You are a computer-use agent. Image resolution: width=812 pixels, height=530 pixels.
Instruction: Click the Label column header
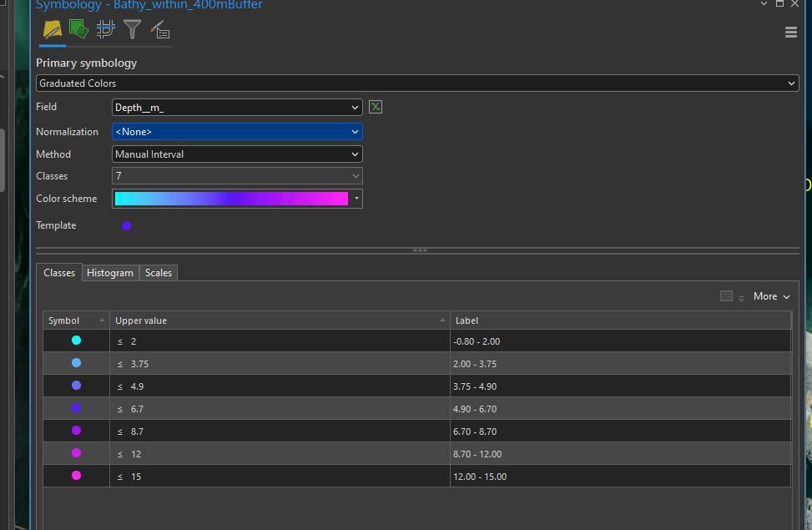620,321
